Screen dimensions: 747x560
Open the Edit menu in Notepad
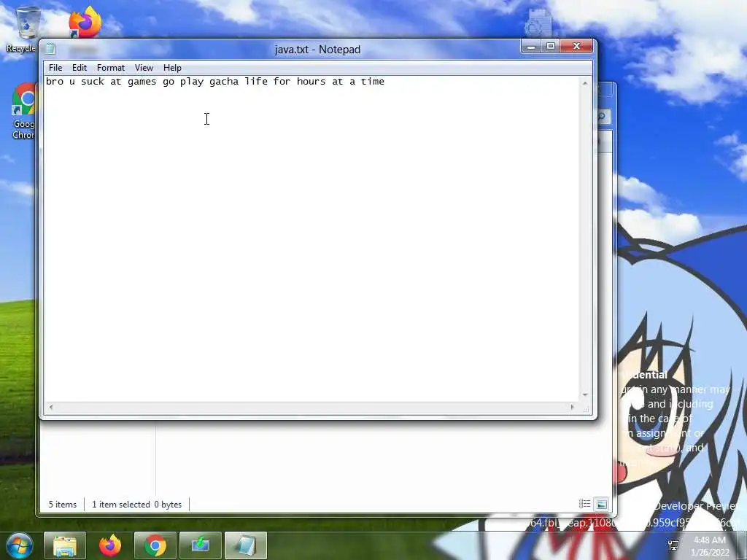[79, 68]
